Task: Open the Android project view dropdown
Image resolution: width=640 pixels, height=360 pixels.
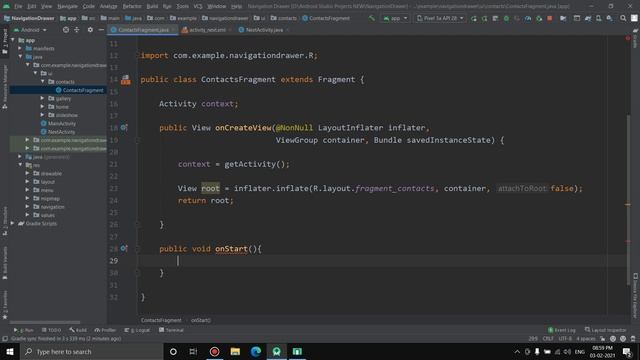Action: 30,30
